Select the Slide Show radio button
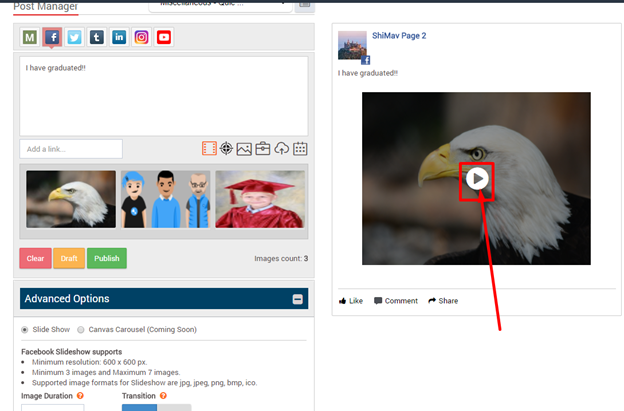This screenshot has height=411, width=624. point(25,329)
